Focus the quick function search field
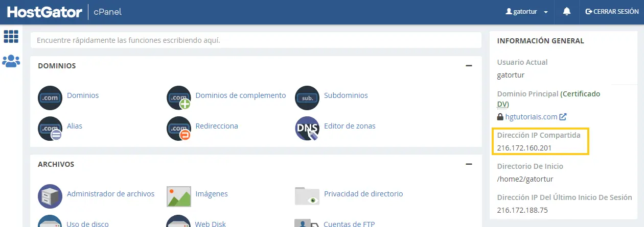 click(256, 40)
